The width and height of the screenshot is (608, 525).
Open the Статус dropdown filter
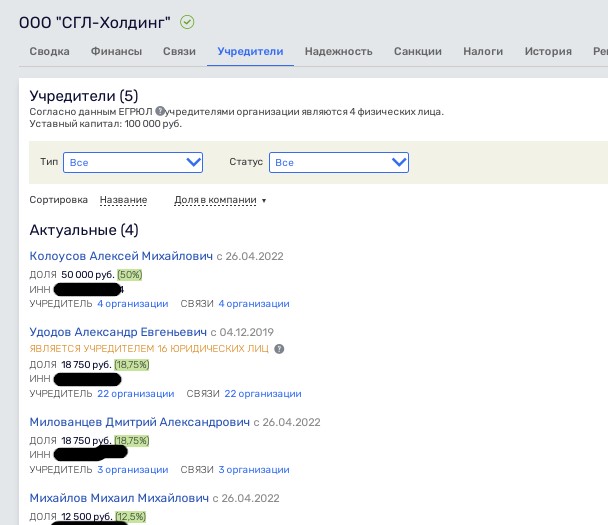(340, 162)
